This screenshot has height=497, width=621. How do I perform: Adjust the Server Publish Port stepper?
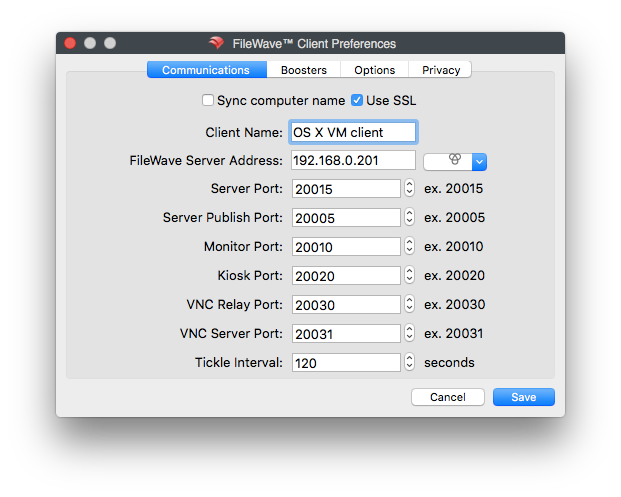410,217
